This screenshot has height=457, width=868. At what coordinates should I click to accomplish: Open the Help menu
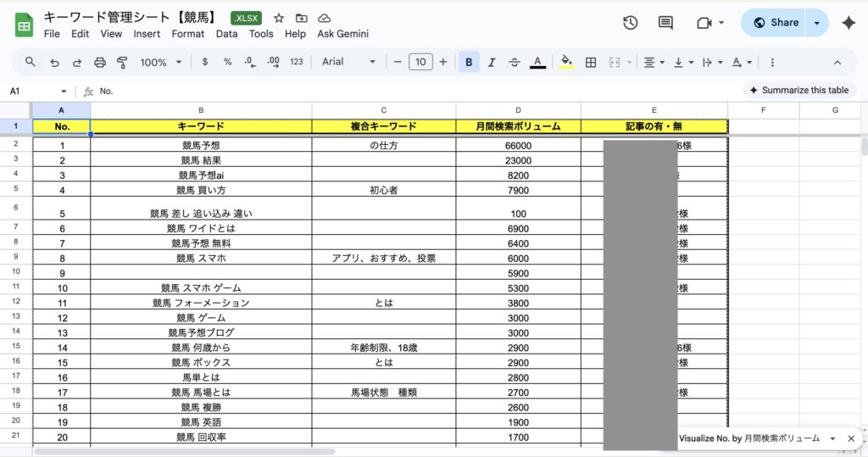coord(295,34)
